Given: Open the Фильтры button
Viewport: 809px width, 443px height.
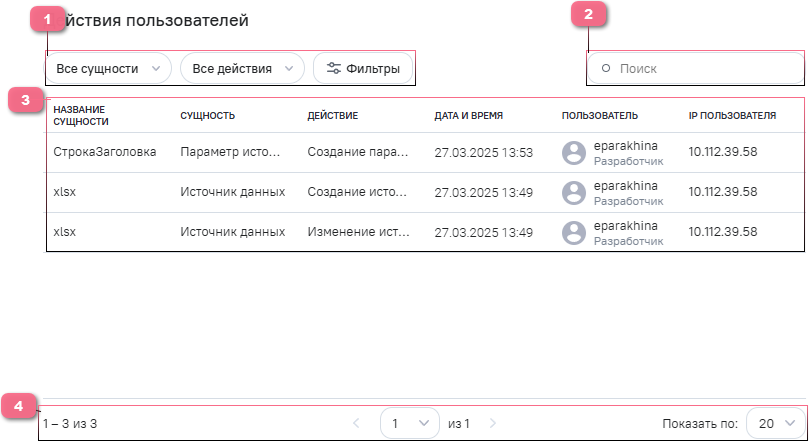Looking at the screenshot, I should [363, 69].
